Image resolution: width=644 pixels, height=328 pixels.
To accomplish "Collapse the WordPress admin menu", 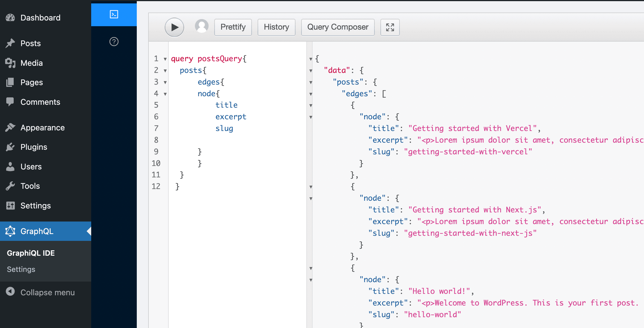I will pos(47,292).
